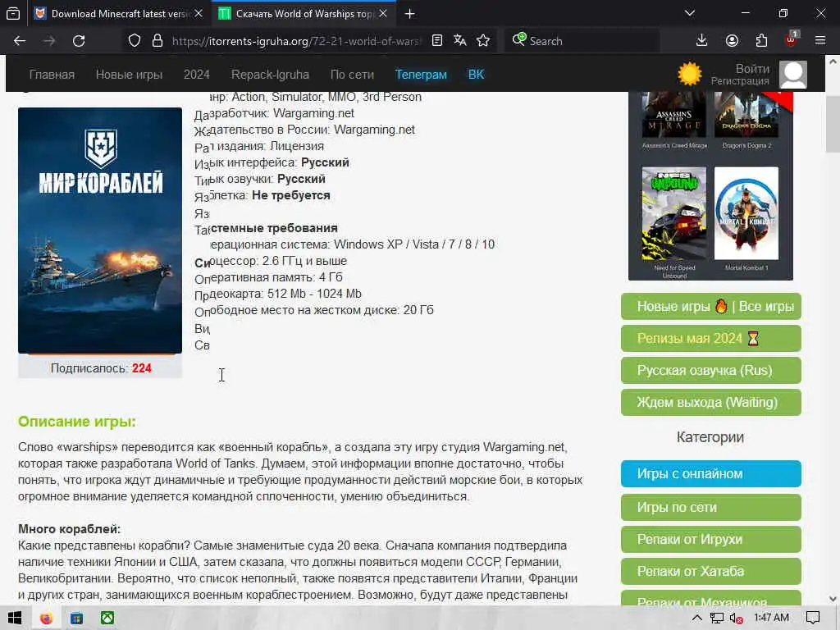Close the Download Minecraft tab
840x630 pixels.
pyautogui.click(x=199, y=14)
